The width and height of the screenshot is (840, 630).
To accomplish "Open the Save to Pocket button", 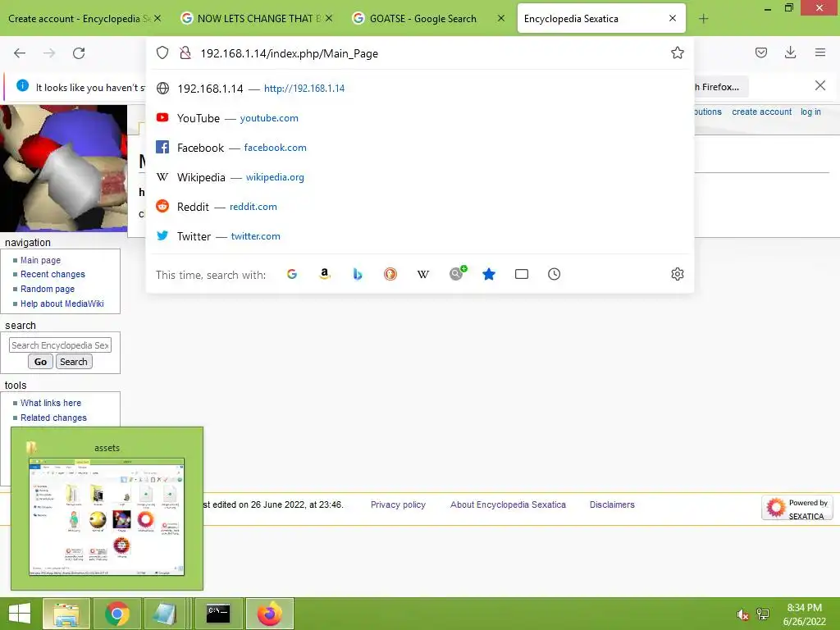I will coord(761,52).
